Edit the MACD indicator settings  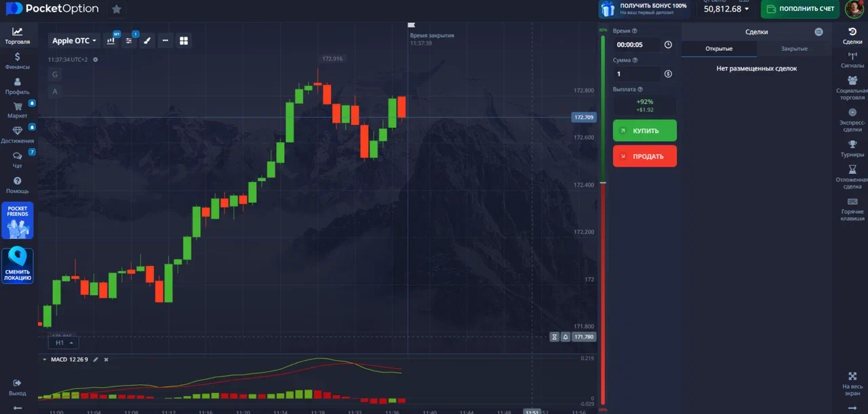96,359
